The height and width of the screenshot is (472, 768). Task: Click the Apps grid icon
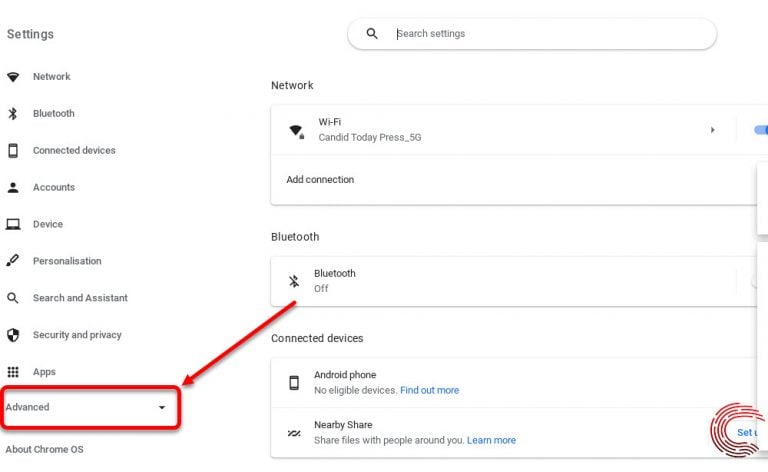pyautogui.click(x=13, y=372)
